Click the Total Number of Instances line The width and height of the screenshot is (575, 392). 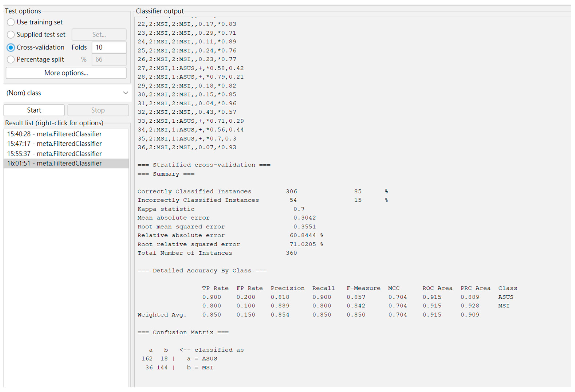[217, 253]
